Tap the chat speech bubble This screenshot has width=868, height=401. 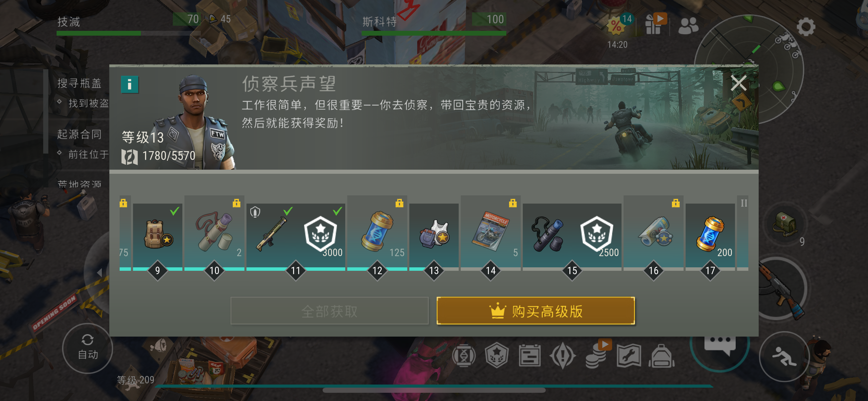[x=720, y=345]
